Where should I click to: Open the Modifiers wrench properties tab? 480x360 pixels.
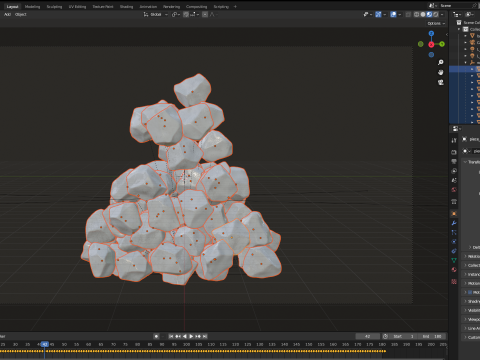click(x=454, y=223)
